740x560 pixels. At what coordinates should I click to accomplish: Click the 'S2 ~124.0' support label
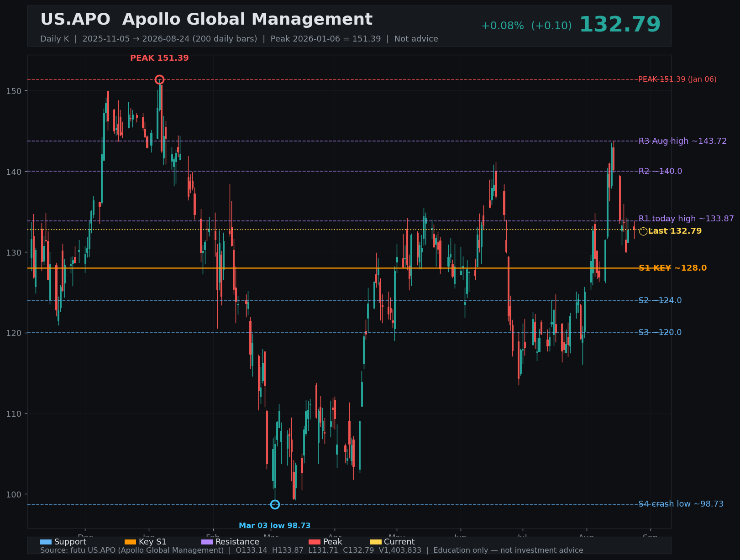660,300
